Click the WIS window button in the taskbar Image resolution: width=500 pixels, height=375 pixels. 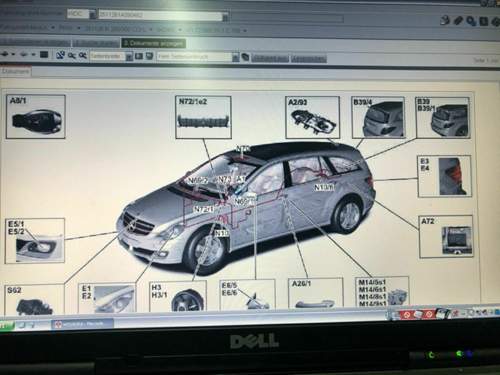pyautogui.click(x=82, y=323)
